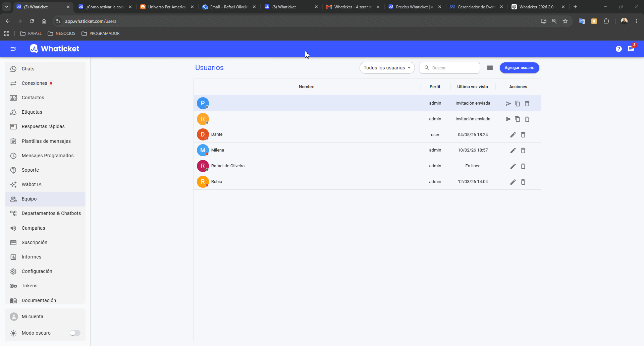The height and width of the screenshot is (346, 644).
Task: Edit user Rubia with pencil icon
Action: pos(513,182)
